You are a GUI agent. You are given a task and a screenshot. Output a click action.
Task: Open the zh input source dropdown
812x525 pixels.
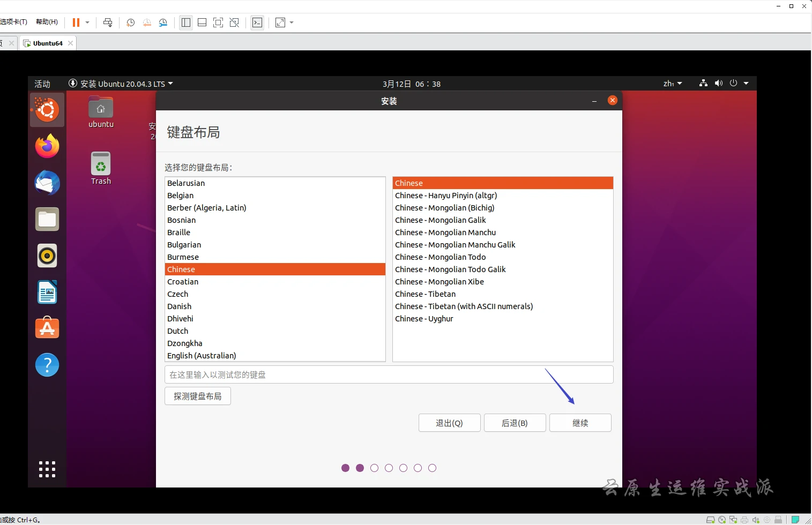[673, 84]
